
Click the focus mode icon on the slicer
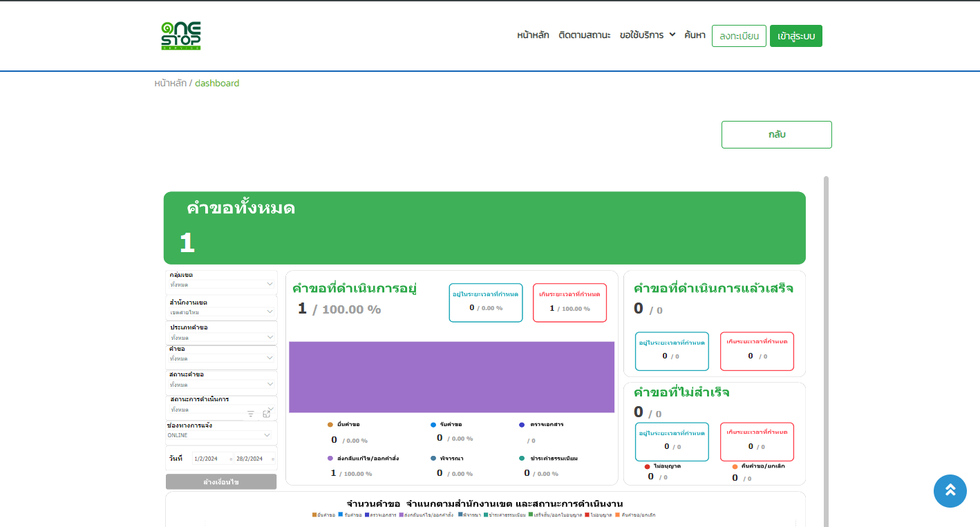coord(266,414)
